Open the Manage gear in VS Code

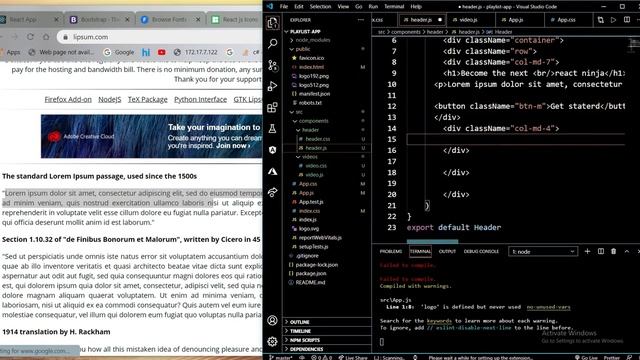[x=273, y=341]
